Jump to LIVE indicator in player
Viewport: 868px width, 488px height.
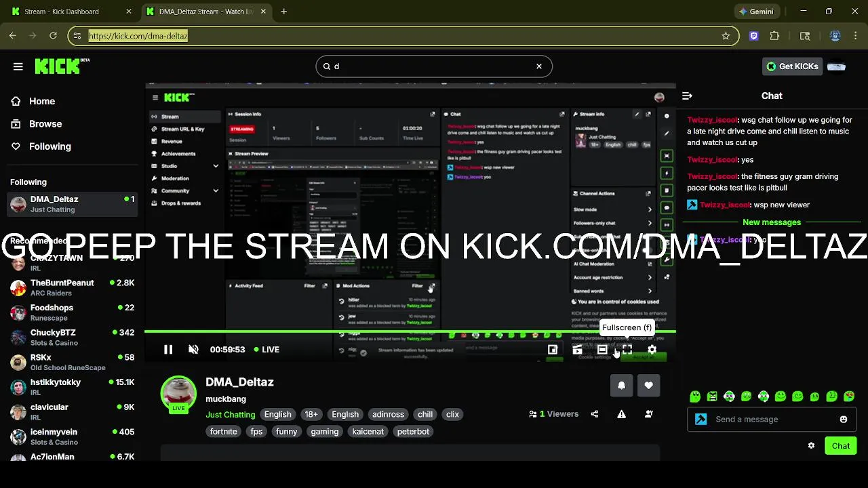coord(267,350)
